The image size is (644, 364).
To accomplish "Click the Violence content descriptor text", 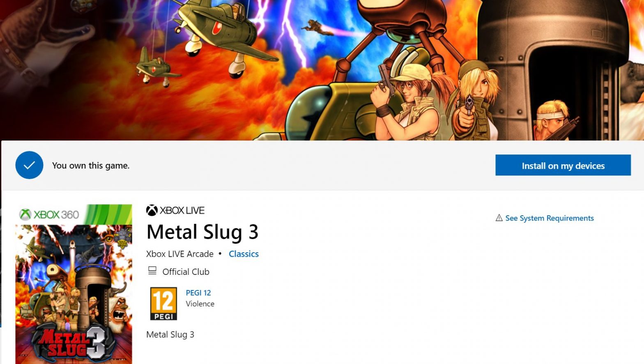I will [200, 304].
